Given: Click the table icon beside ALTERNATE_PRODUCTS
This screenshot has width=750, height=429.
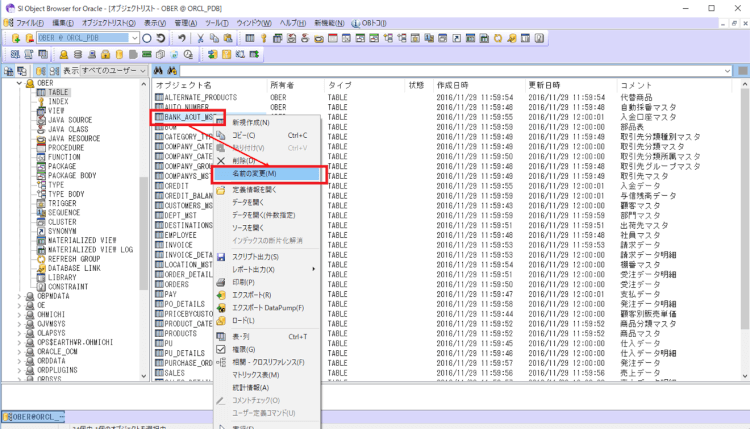Looking at the screenshot, I should coord(158,95).
